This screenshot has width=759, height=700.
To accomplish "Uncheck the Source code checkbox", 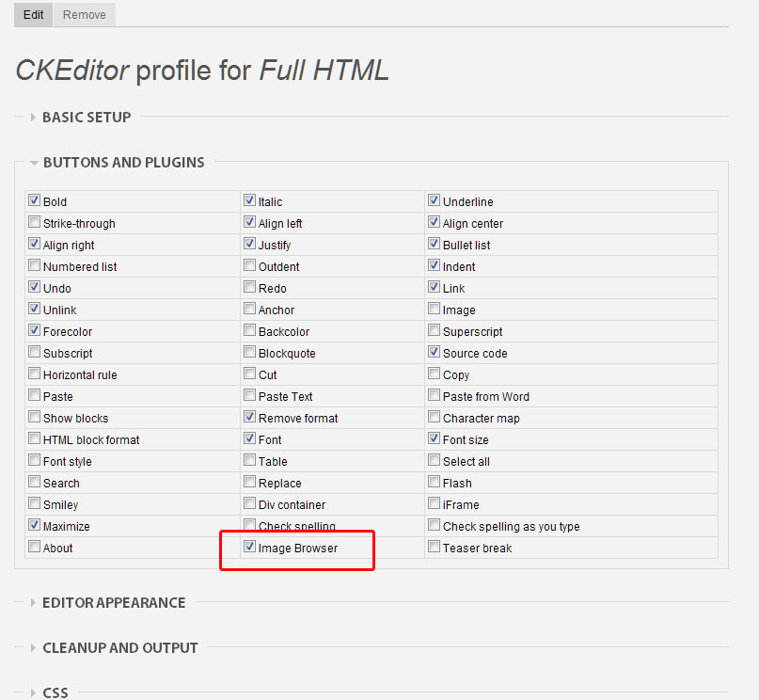I will [435, 352].
